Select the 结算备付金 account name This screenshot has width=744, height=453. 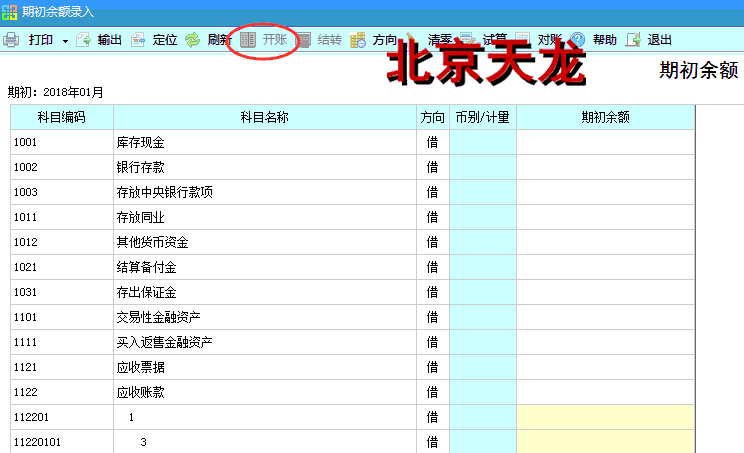tap(147, 268)
